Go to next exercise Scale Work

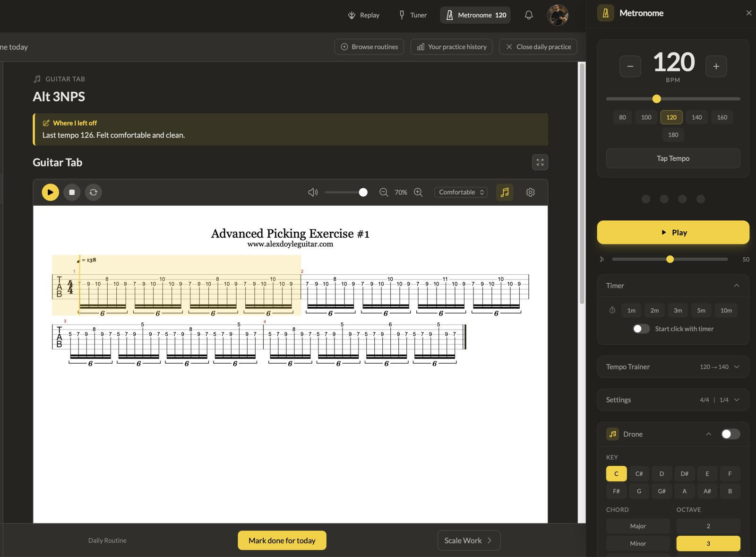point(469,540)
